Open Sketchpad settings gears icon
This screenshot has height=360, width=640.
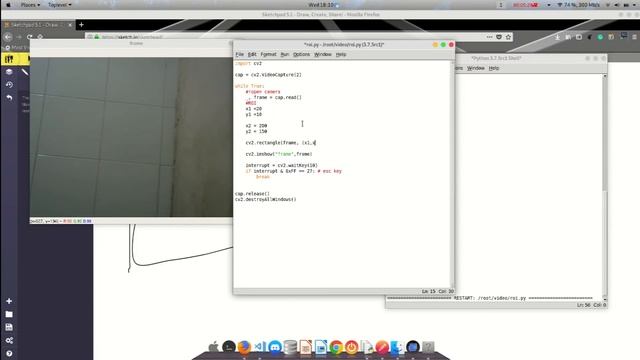pyautogui.click(x=9, y=340)
